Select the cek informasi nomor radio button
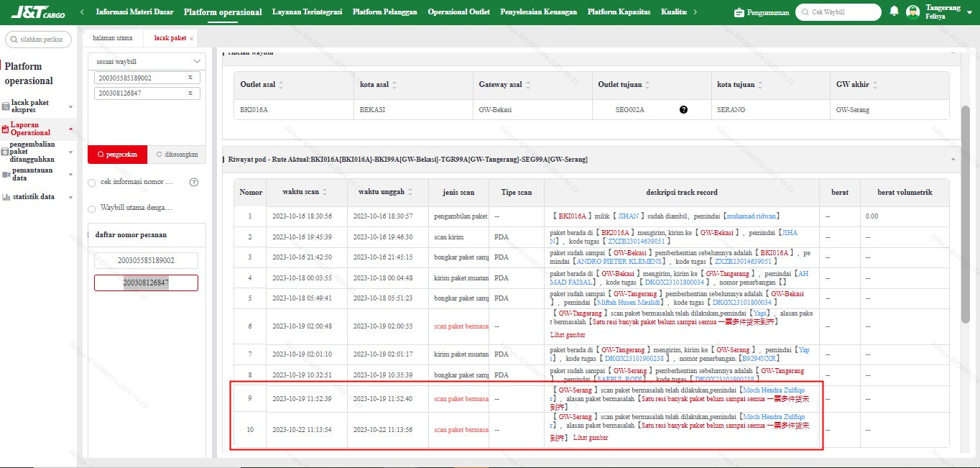This screenshot has width=980, height=468. click(x=91, y=183)
